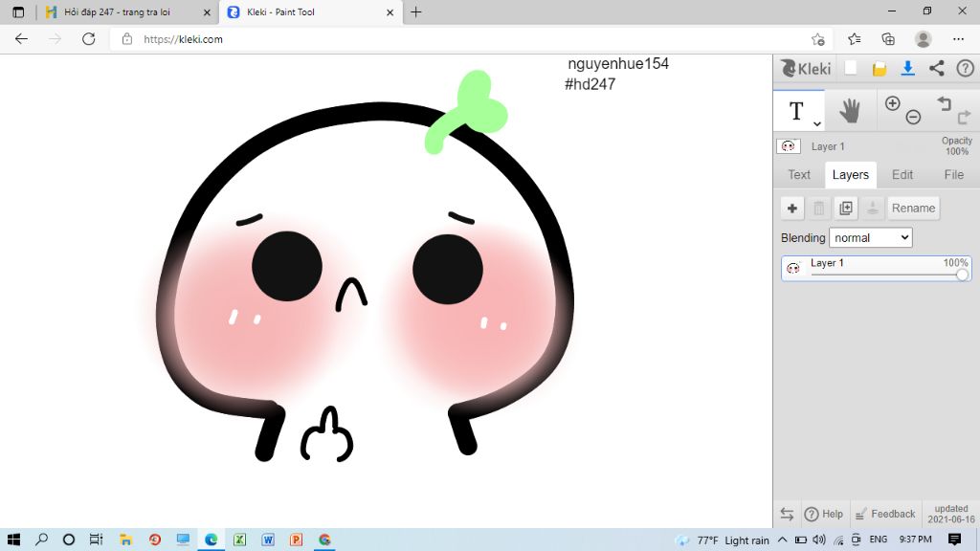Zoom in with the plus magnifier

(x=893, y=103)
